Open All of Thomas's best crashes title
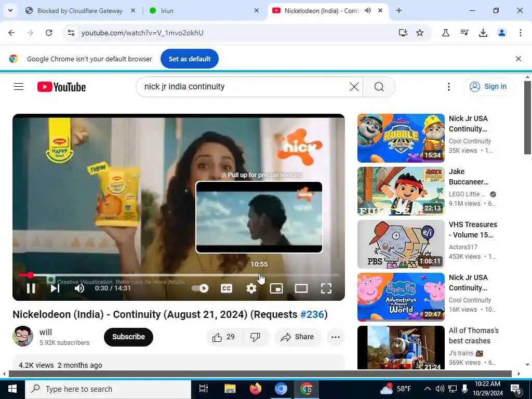Viewport: 532px width, 399px height. pyautogui.click(x=474, y=336)
